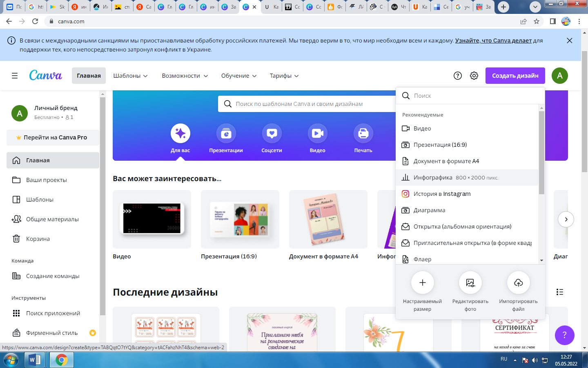Reload the page in browser
The image size is (588, 368).
pos(35,21)
